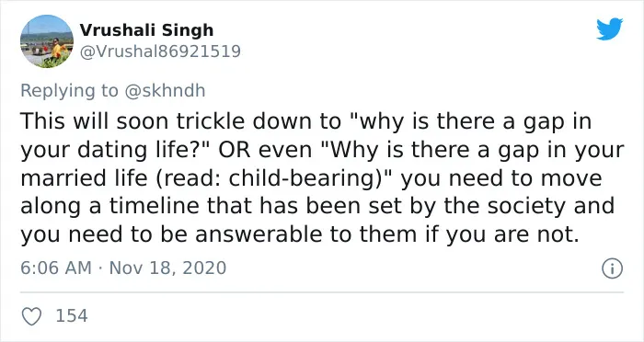Click the divider line above the likes

pos(322,292)
